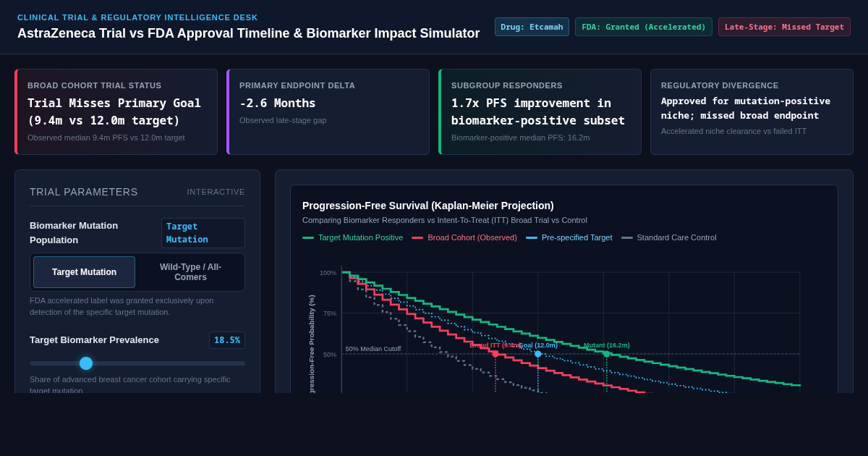
Task: Click the 50% Median Cutoff label
Action: coord(373,349)
